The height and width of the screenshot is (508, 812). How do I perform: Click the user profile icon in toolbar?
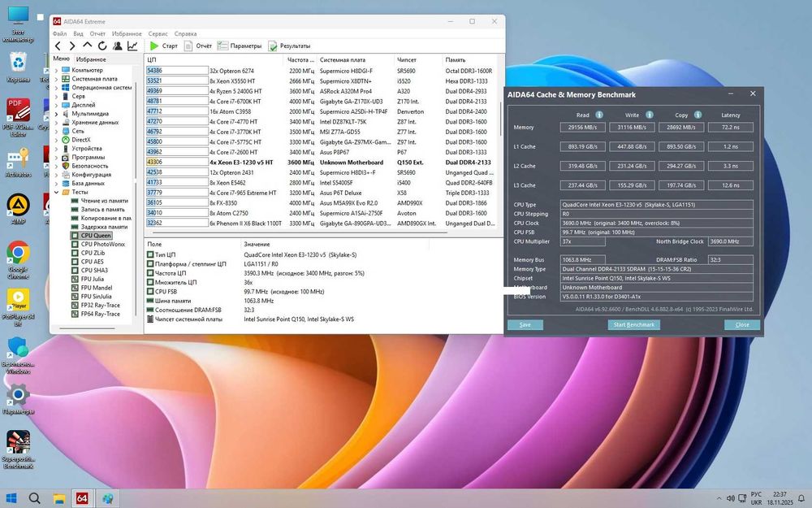(118, 46)
